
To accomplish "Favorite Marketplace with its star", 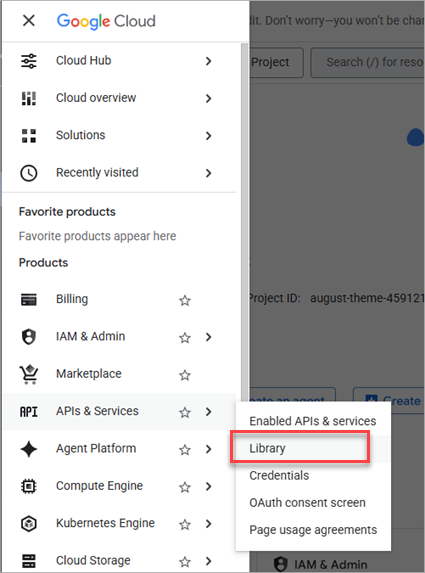I will point(185,375).
